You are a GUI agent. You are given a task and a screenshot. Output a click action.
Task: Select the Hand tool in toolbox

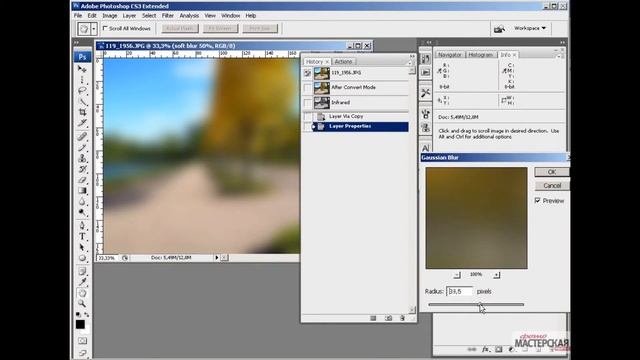[82, 293]
